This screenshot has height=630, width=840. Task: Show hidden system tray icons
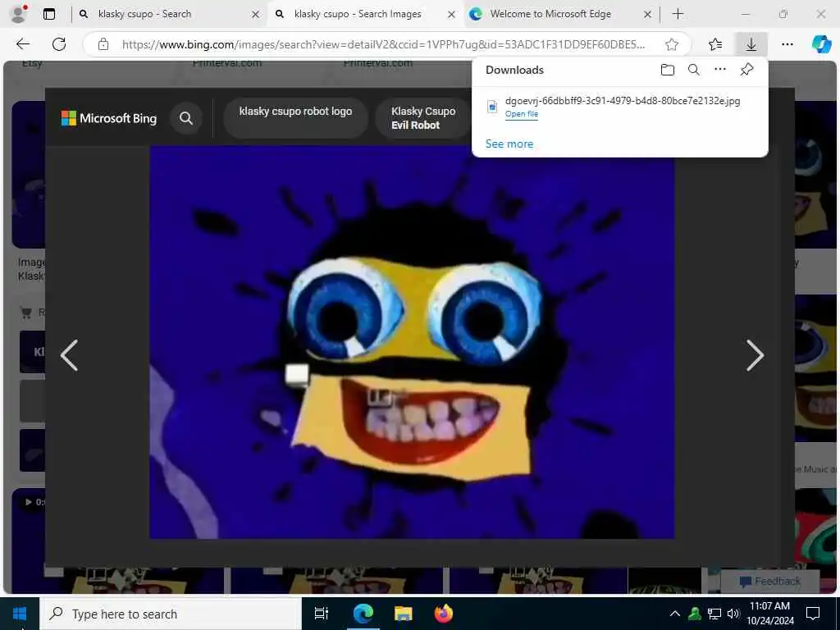(x=675, y=614)
